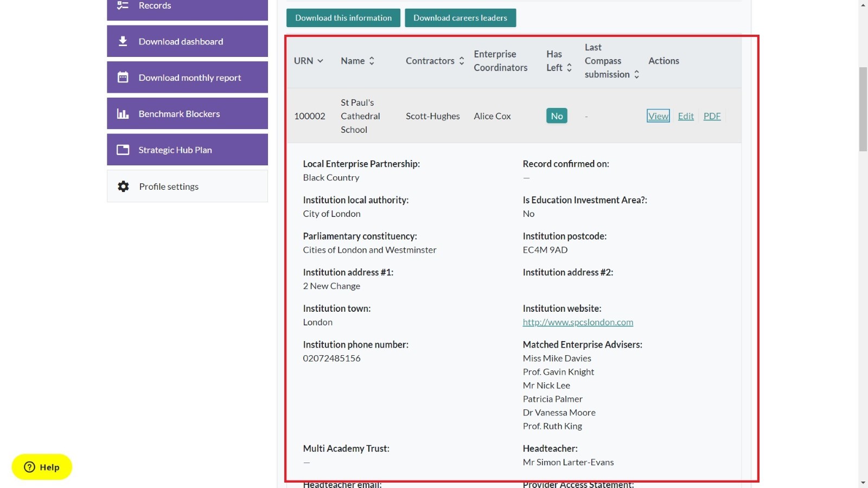This screenshot has width=868, height=488.
Task: Open PDF link for URN 100002
Action: click(x=712, y=116)
